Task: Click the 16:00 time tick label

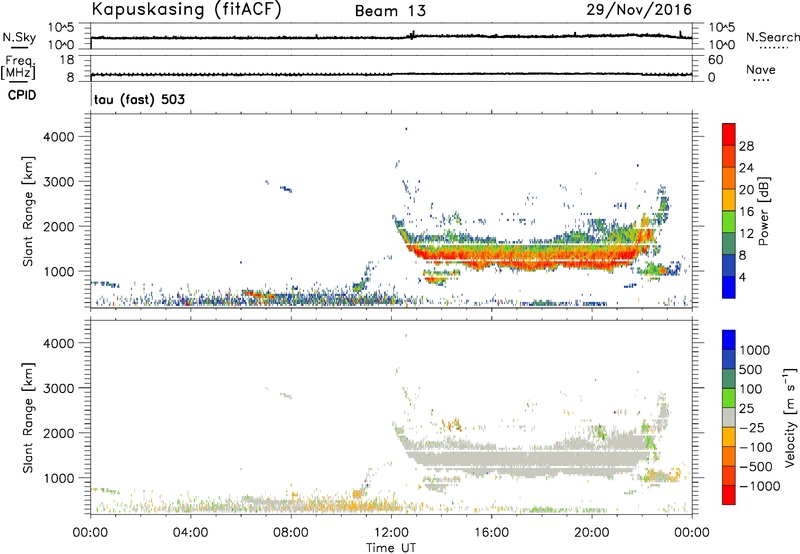Action: (491, 533)
